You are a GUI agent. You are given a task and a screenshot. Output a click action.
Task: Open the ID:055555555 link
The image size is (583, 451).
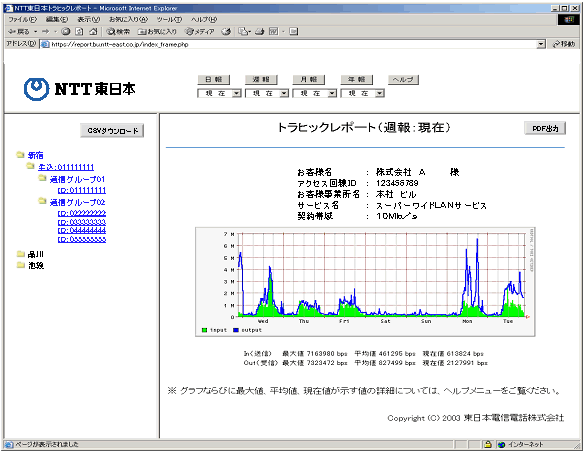(82, 239)
